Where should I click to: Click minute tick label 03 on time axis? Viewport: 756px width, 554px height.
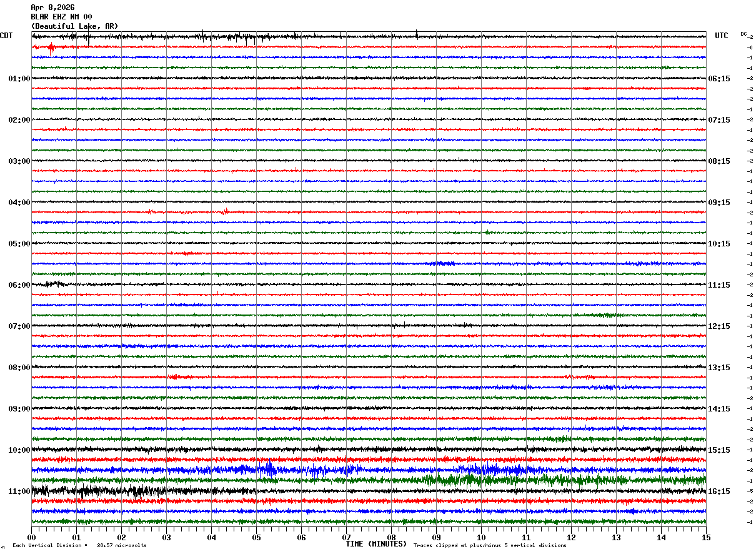pos(166,537)
